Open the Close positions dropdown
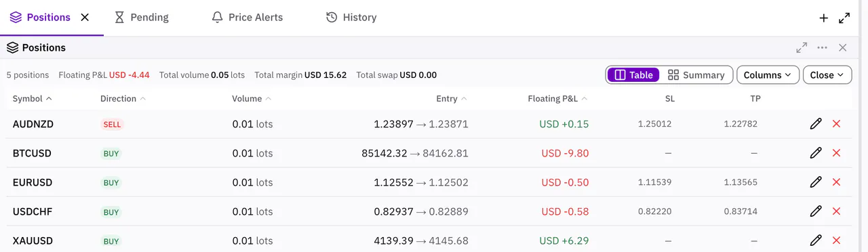This screenshot has height=252, width=868. [x=827, y=75]
